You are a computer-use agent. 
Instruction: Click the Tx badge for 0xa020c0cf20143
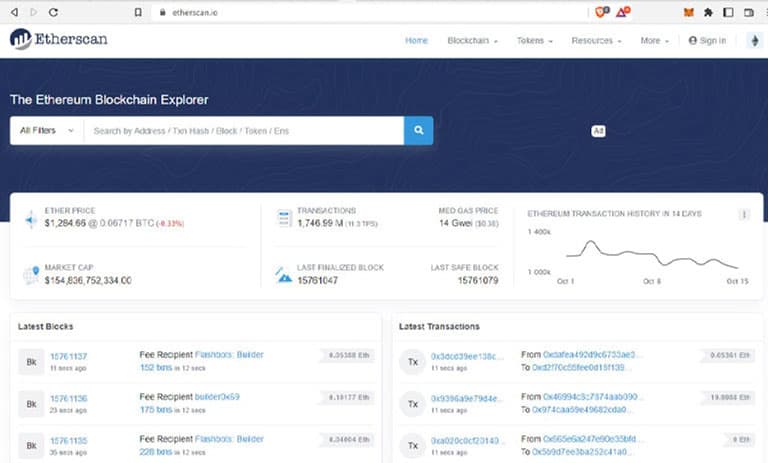click(412, 446)
